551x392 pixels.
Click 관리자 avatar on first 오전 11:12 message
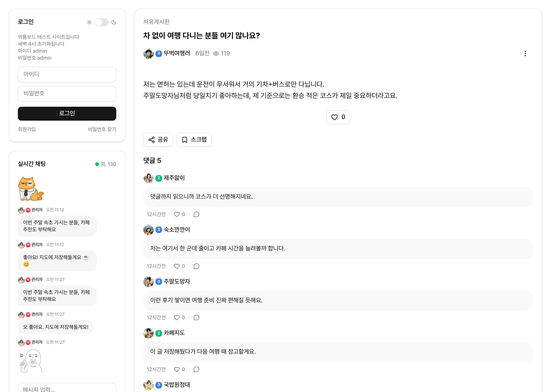(x=21, y=210)
